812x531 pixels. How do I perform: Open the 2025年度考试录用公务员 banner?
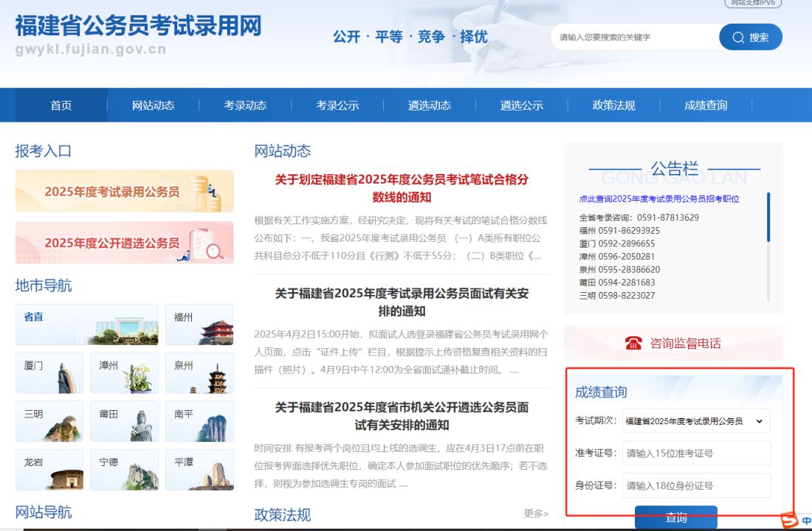[x=124, y=191]
